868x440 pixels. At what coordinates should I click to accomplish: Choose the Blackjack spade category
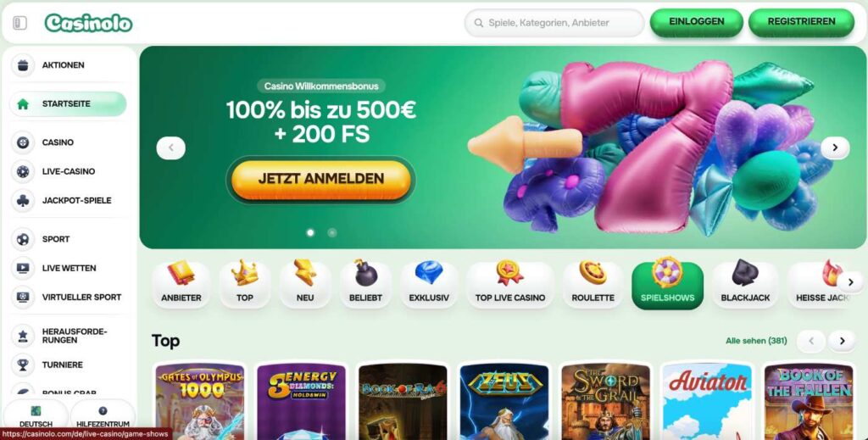tap(745, 285)
